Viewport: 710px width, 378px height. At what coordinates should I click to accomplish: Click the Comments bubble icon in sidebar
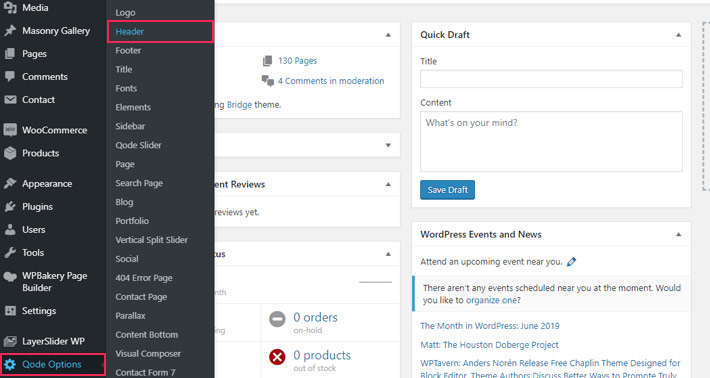pyautogui.click(x=10, y=76)
